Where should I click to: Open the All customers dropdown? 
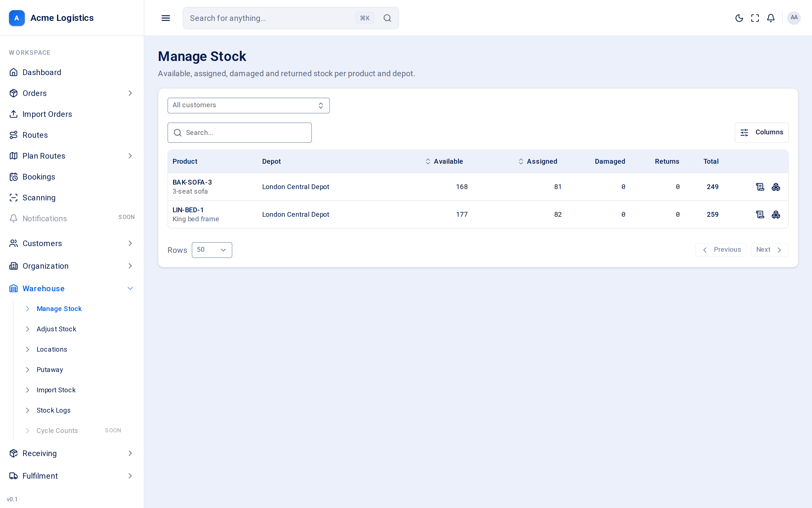249,106
